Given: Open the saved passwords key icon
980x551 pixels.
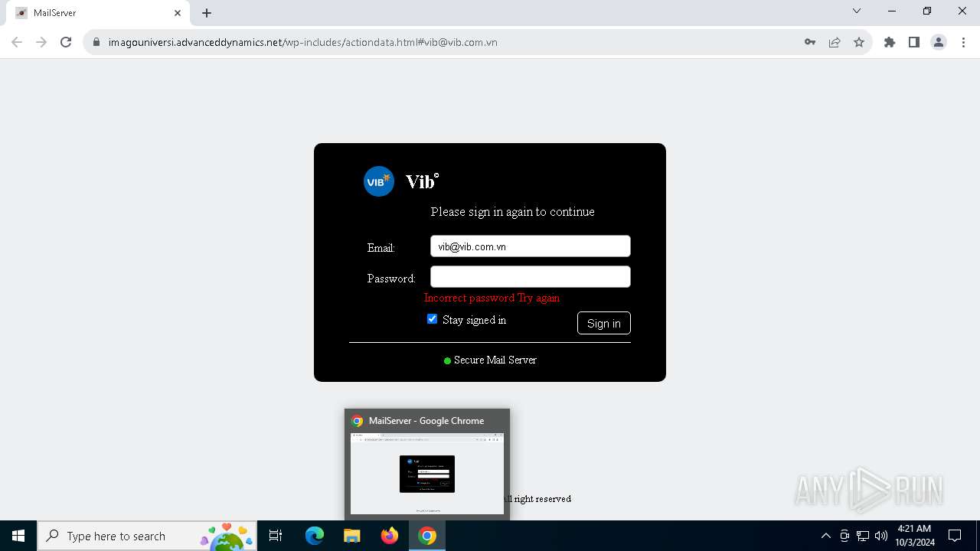Looking at the screenshot, I should click(810, 42).
